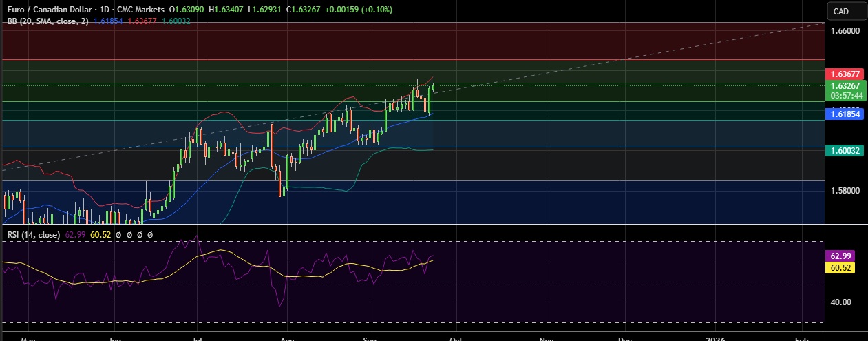Click the Euro / Canadian Dollar symbol title
The image size is (868, 341).
point(50,11)
